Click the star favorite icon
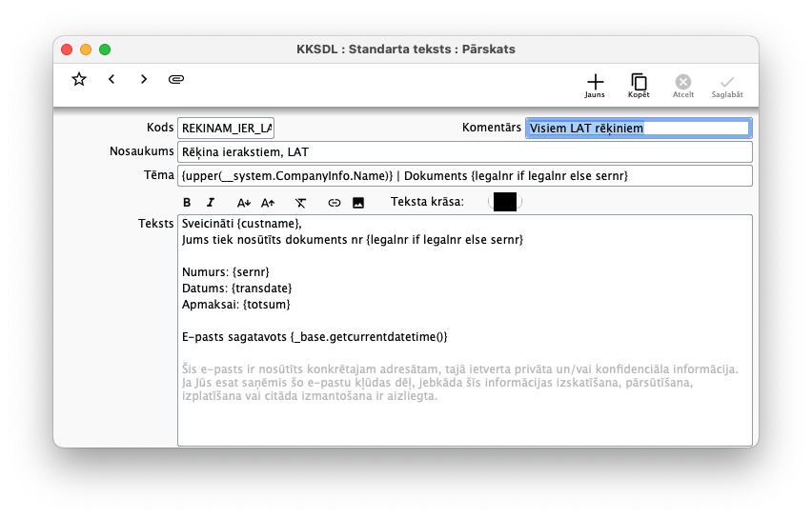Viewport: 812px width, 518px height. click(x=79, y=79)
